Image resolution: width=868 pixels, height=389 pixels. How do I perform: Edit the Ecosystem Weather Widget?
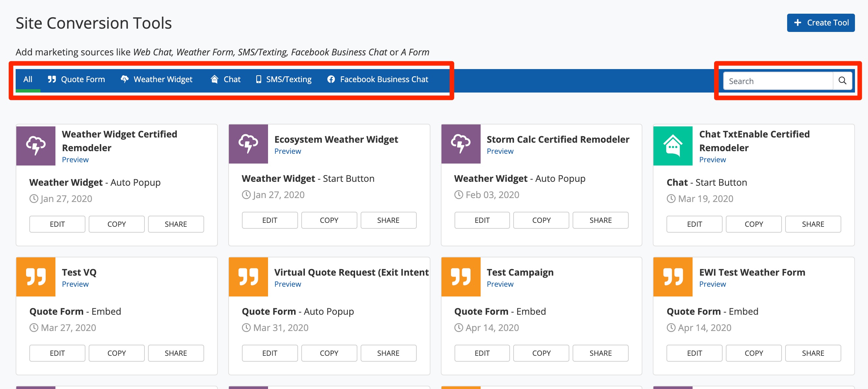point(270,220)
